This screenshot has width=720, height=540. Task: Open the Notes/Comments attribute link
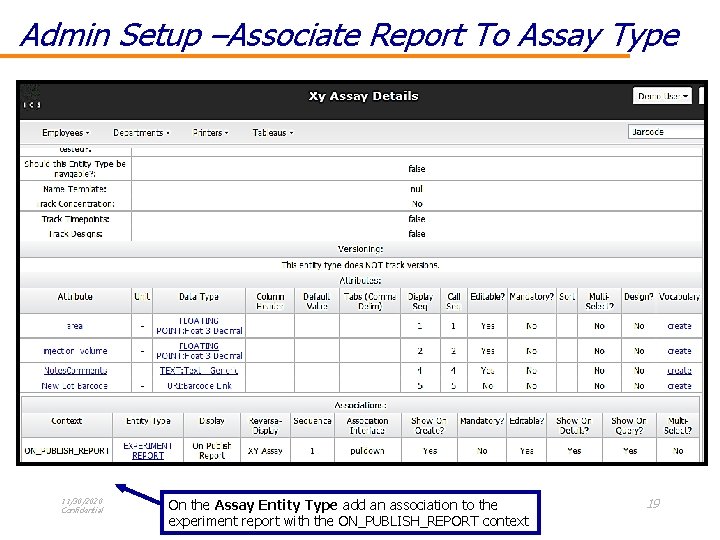(75, 370)
